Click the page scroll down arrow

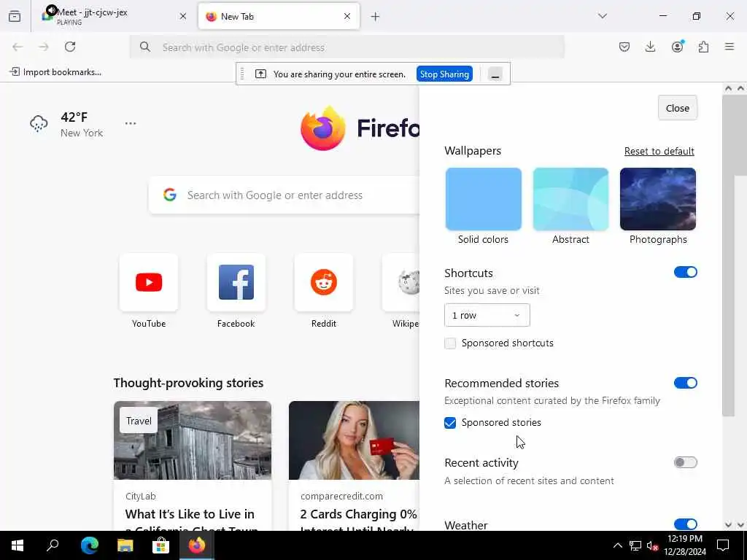[740, 525]
